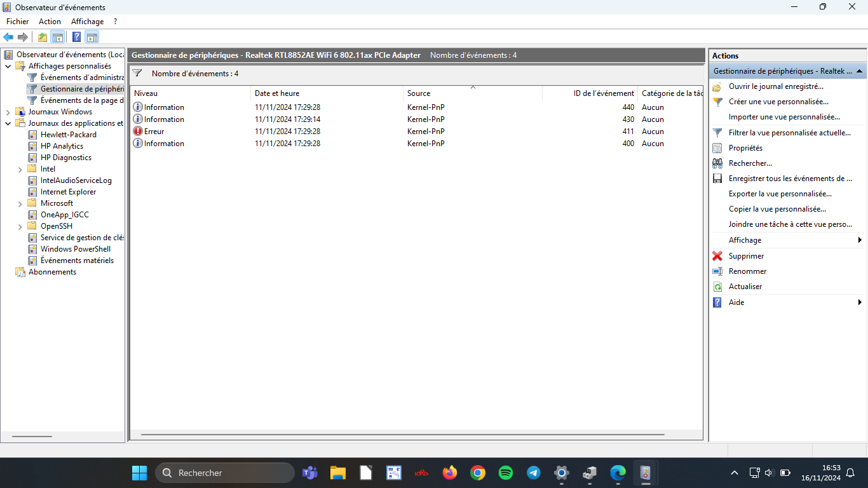Open Spotify from the taskbar
The image size is (868, 488).
(506, 473)
